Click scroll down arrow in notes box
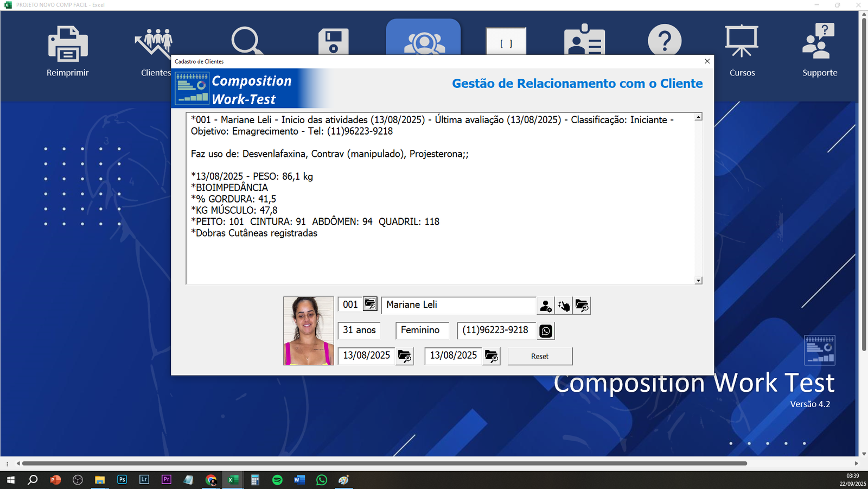This screenshot has height=489, width=868. coord(699,281)
